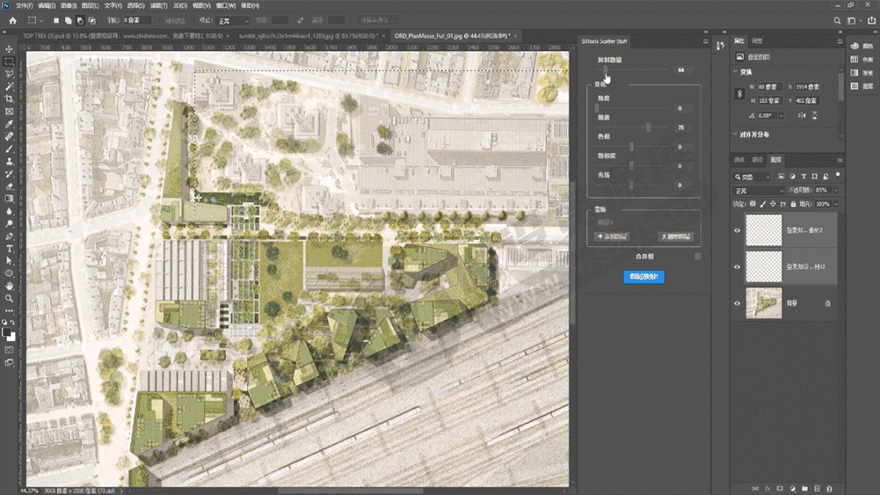This screenshot has height=495, width=880.
Task: Click the flip horizontal icon in Properties
Action: pyautogui.click(x=801, y=115)
